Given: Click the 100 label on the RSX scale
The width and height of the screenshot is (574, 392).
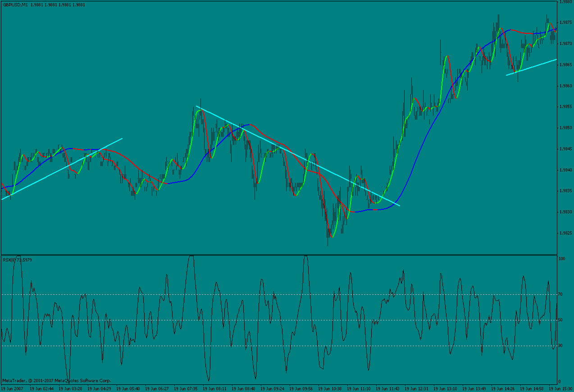Looking at the screenshot, I should tap(562, 259).
